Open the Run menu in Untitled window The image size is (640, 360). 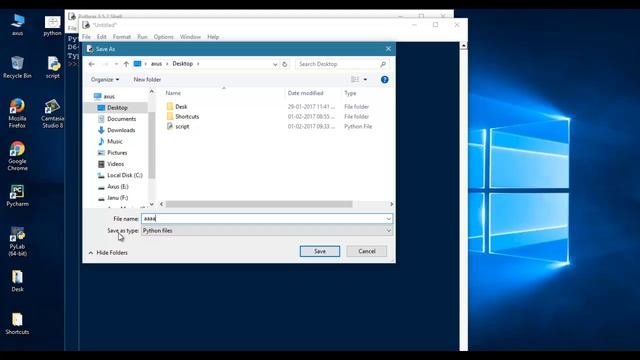click(142, 37)
